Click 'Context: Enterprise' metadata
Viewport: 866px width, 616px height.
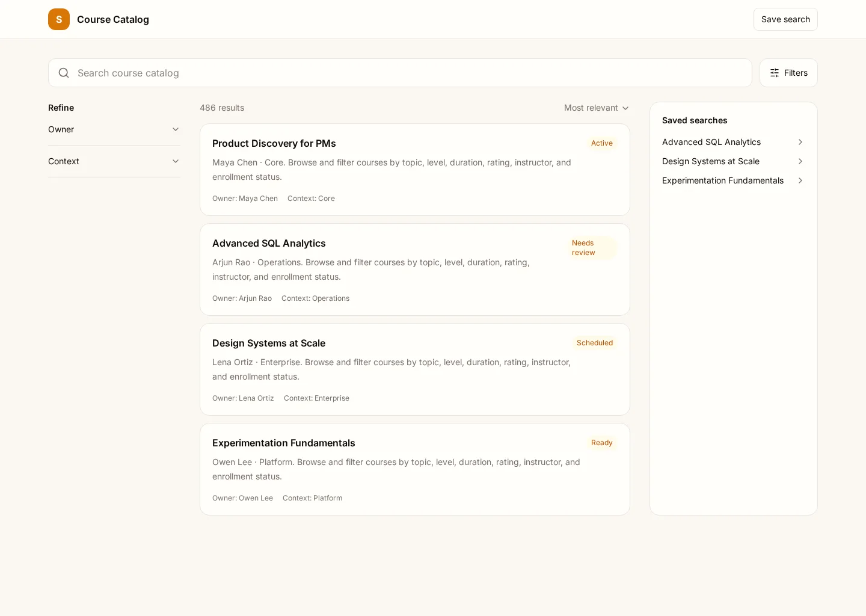point(316,398)
